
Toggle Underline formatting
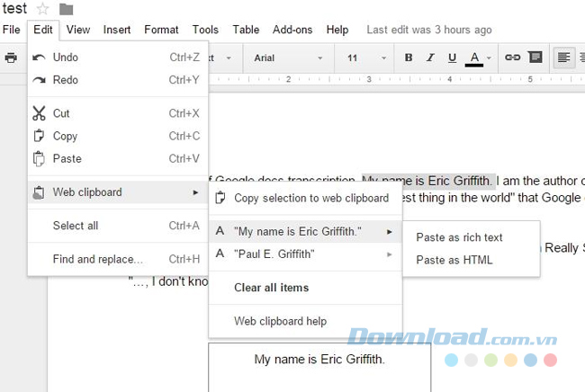(452, 58)
